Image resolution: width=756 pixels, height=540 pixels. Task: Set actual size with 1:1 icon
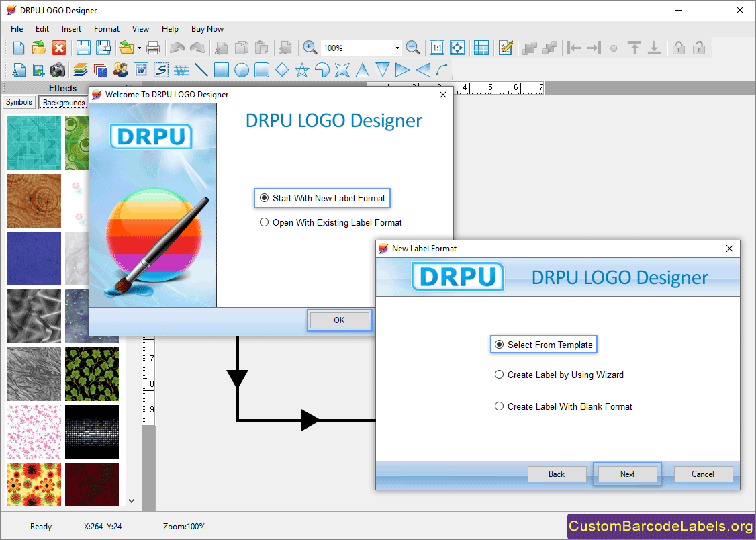point(437,48)
